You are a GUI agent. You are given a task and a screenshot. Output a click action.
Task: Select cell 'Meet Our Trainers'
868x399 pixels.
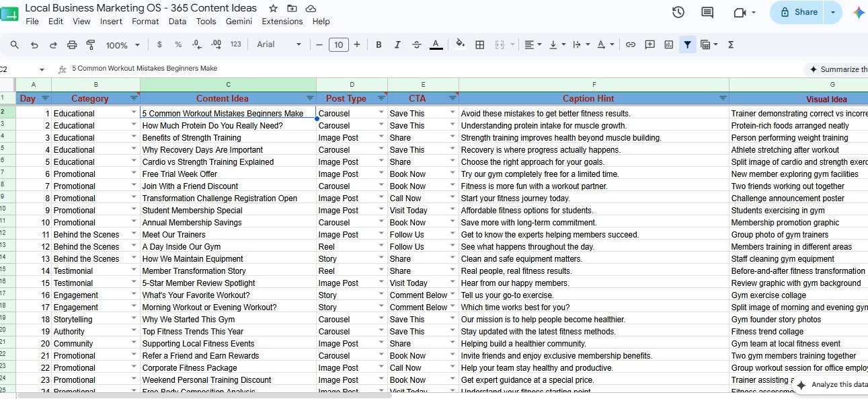228,235
